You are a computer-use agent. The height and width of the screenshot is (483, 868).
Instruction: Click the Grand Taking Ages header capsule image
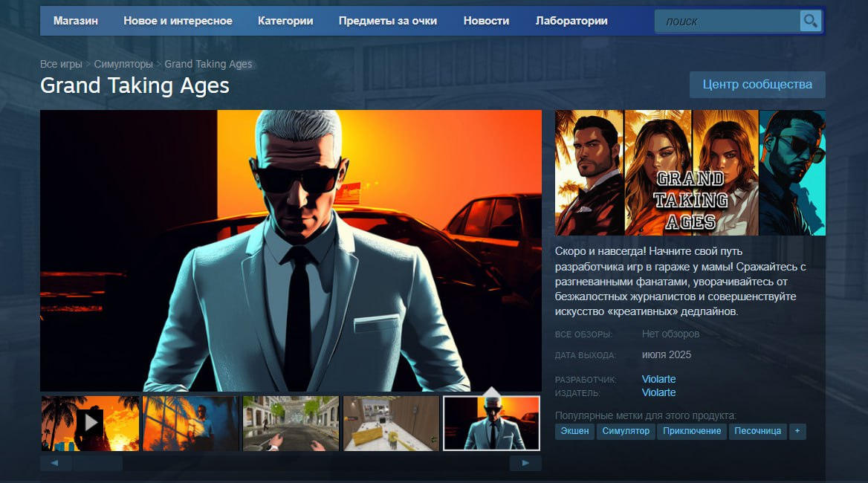(690, 172)
